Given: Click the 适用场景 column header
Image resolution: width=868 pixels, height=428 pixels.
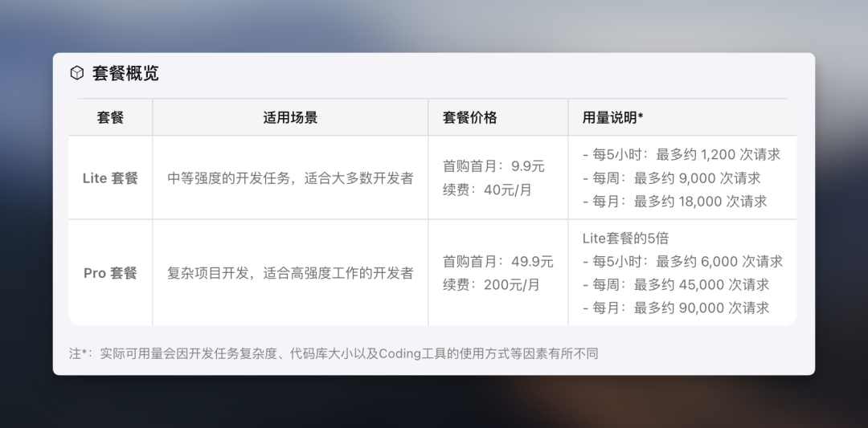Looking at the screenshot, I should [290, 117].
